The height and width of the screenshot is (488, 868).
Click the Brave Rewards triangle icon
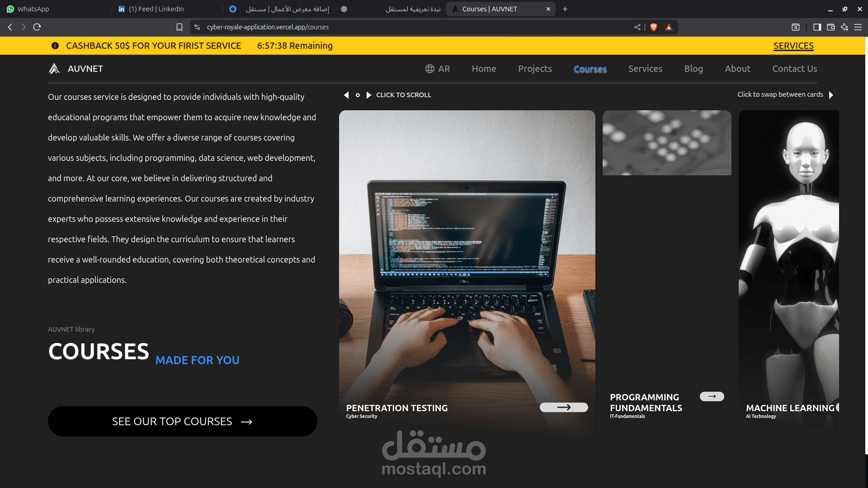(x=669, y=27)
